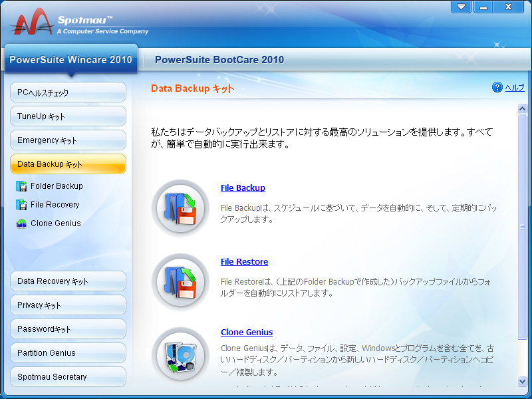Open the large Clone Genius disk icon
This screenshot has height=399, width=532.
tap(180, 356)
